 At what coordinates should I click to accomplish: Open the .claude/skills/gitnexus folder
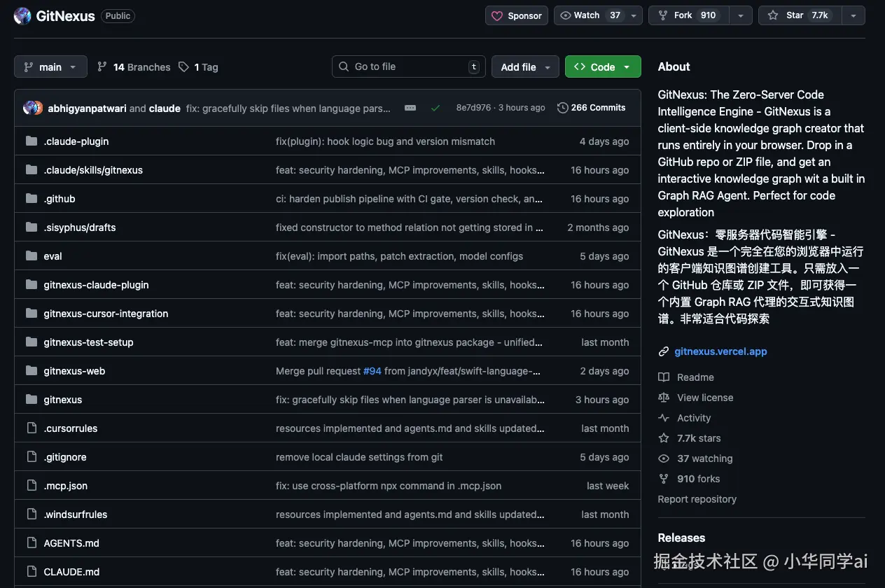(x=93, y=170)
